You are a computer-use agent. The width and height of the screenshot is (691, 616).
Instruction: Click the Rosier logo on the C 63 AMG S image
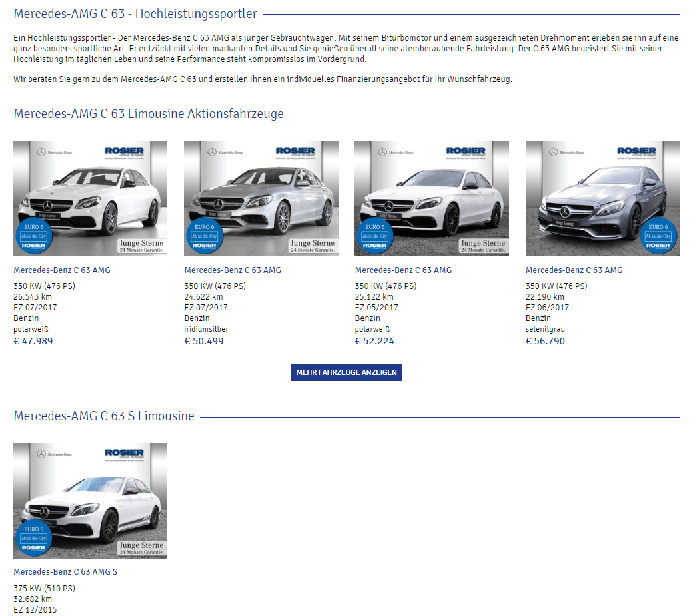125,454
